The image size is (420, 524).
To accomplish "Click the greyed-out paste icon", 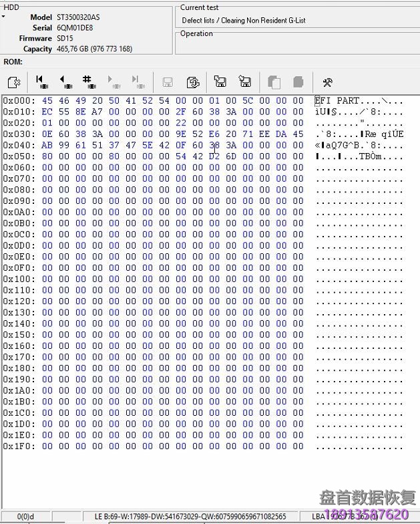I will tap(298, 82).
